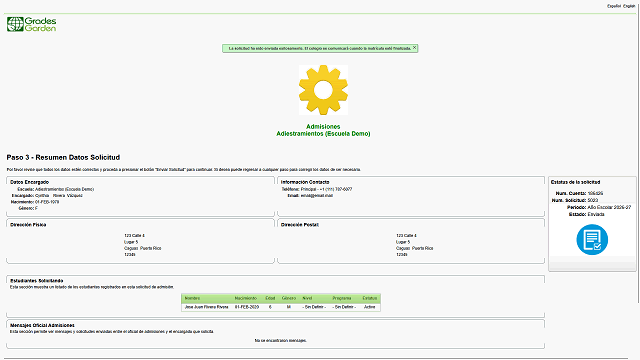
Task: Click the Dirección Postal section title
Action: (x=300, y=225)
